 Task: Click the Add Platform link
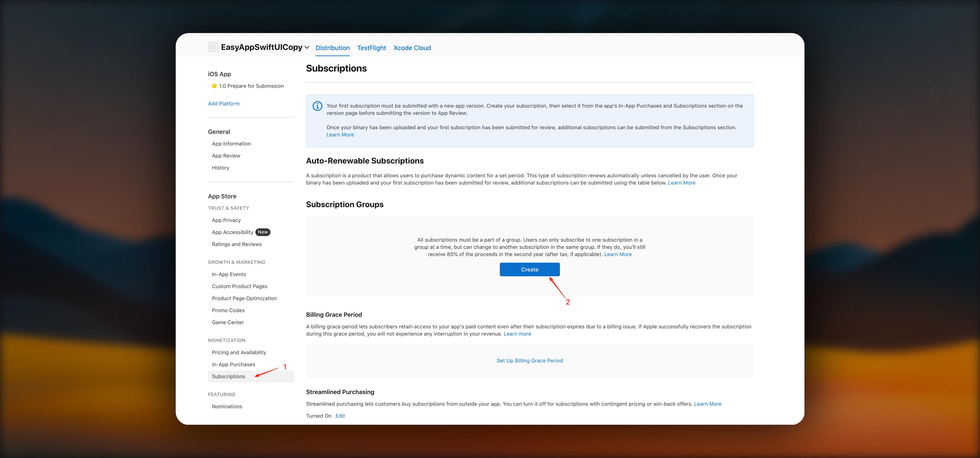pos(224,103)
